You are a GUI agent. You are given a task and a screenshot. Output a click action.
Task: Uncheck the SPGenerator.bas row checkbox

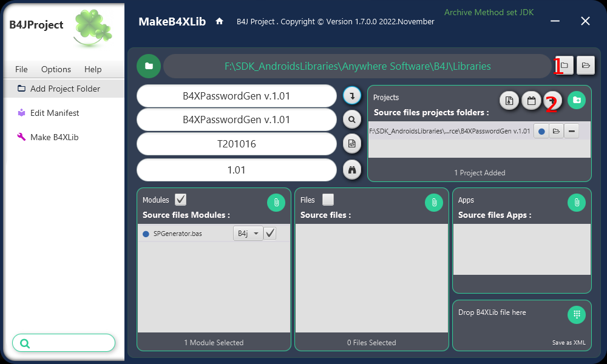pos(270,233)
